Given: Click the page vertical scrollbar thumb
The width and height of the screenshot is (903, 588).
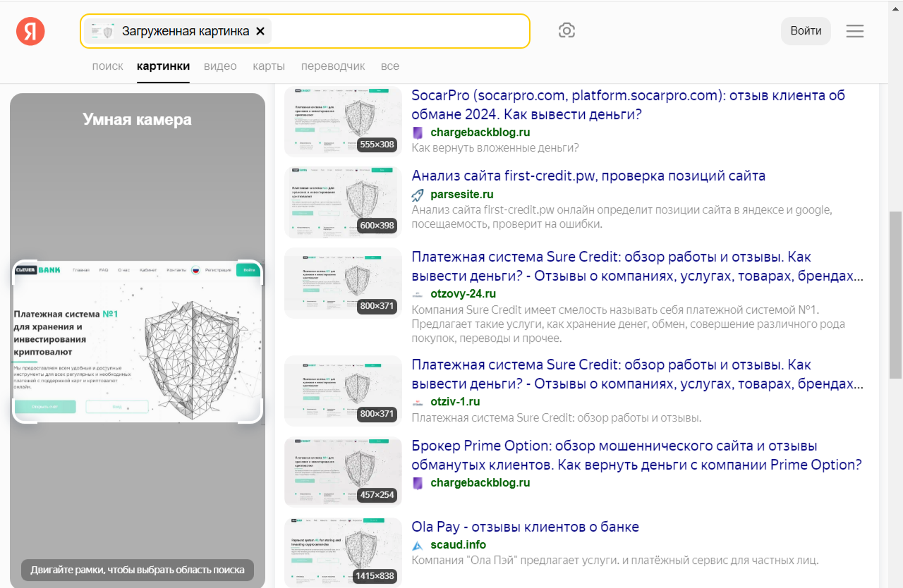Looking at the screenshot, I should 896,295.
